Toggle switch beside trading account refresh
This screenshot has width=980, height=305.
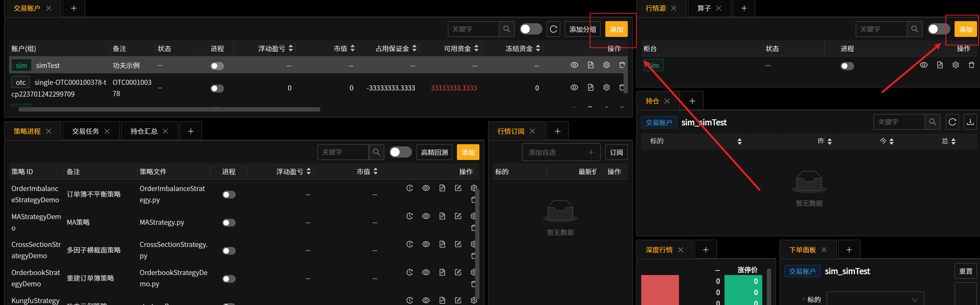coord(531,29)
